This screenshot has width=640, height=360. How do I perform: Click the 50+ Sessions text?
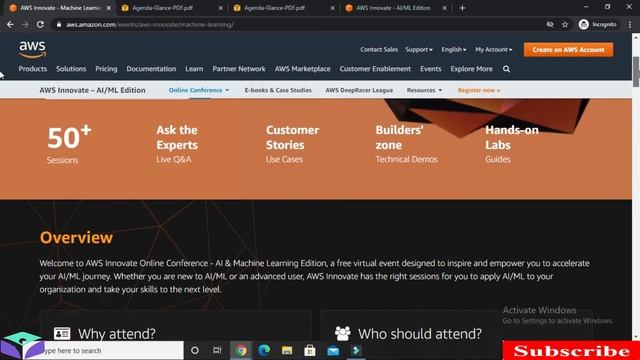pyautogui.click(x=69, y=144)
